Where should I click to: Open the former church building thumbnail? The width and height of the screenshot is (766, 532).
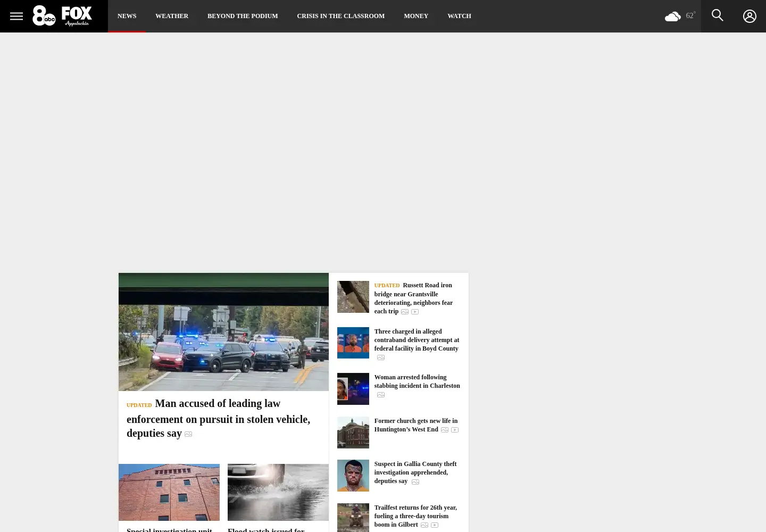click(353, 433)
